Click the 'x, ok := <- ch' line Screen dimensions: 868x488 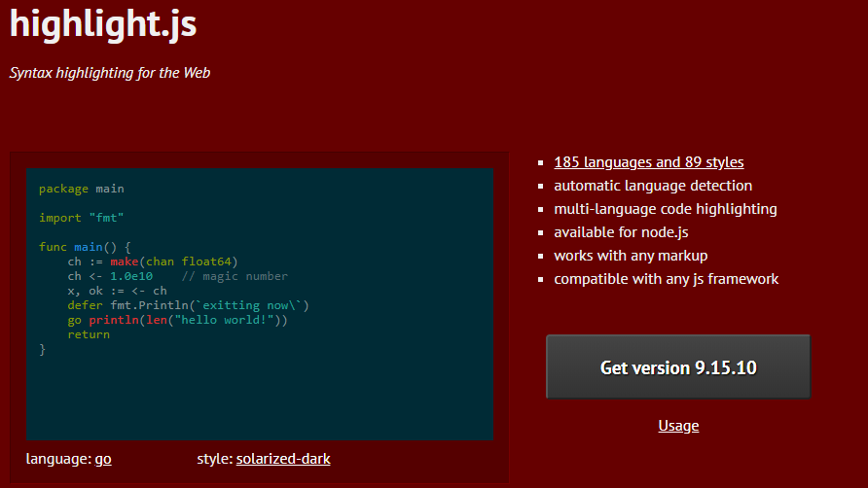(118, 291)
